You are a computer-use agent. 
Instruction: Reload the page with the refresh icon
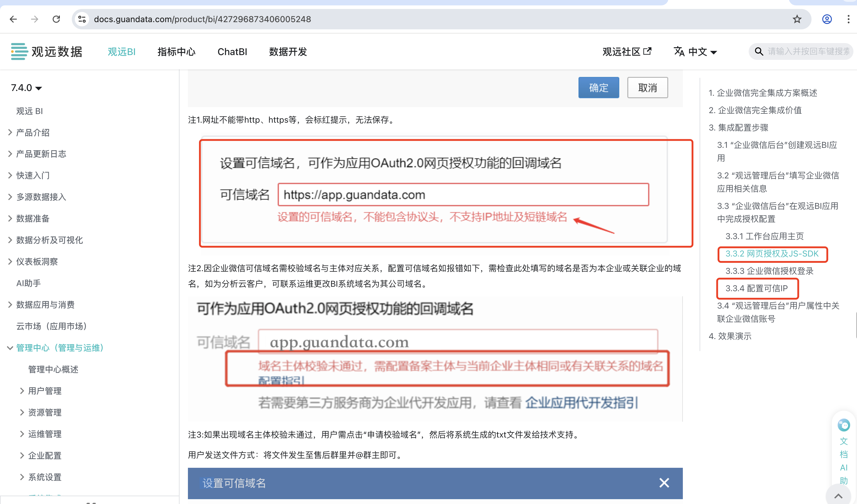(x=57, y=19)
